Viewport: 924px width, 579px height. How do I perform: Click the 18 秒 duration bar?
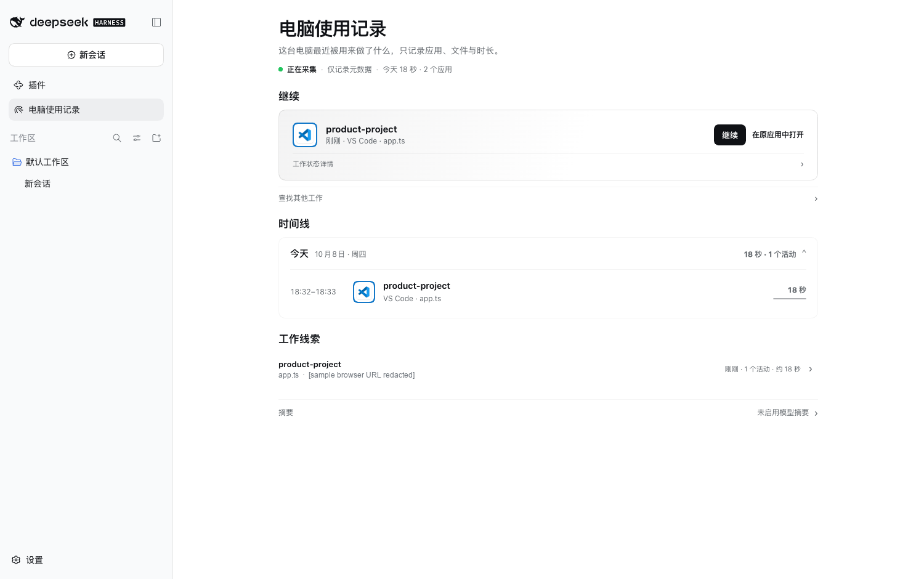coord(790,299)
